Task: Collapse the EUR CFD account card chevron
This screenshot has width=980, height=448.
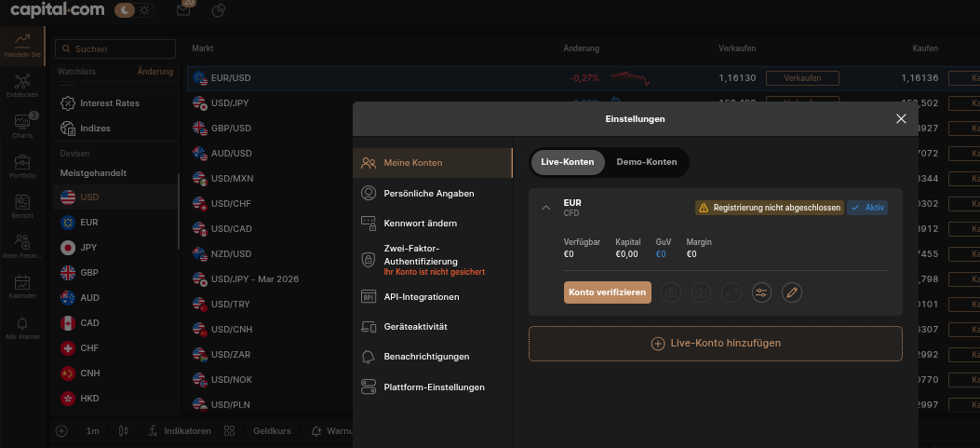Action: click(545, 208)
